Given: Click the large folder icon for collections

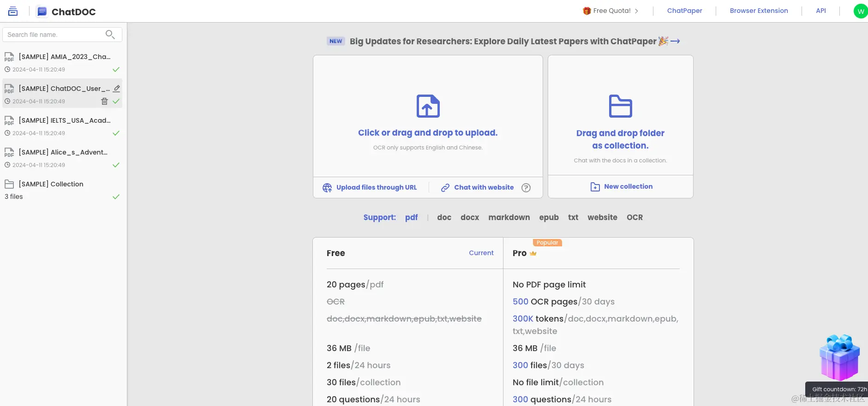Looking at the screenshot, I should click(x=620, y=106).
